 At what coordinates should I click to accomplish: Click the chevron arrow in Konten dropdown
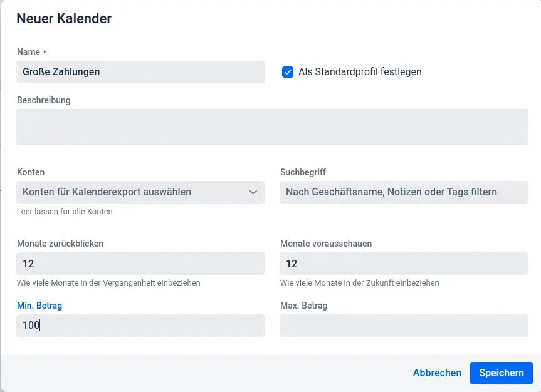pos(253,192)
